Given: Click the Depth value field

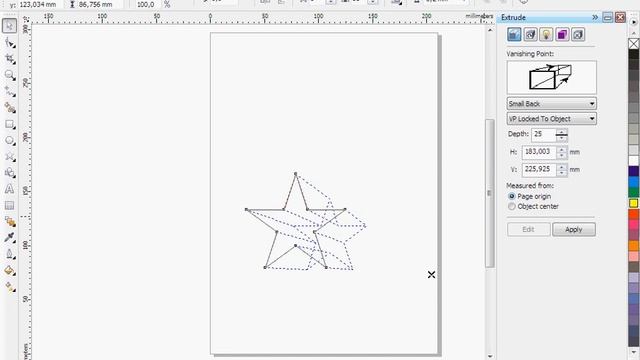Looking at the screenshot, I should (543, 134).
